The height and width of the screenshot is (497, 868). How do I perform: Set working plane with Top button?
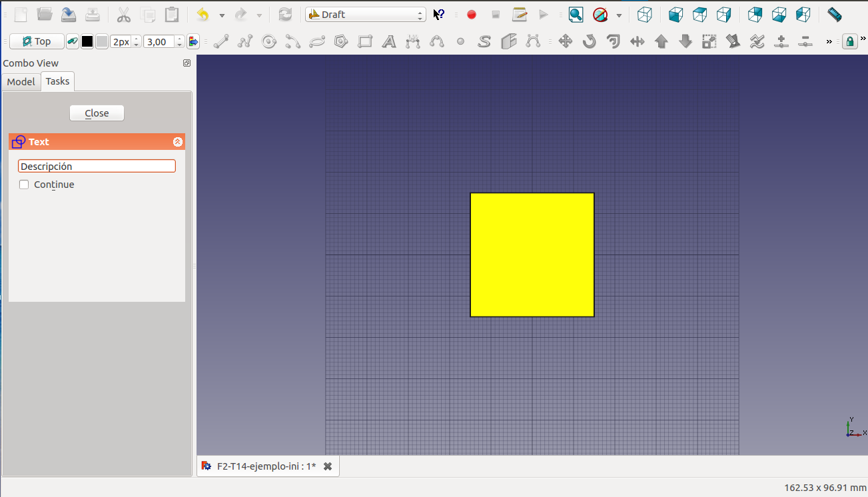pyautogui.click(x=37, y=42)
